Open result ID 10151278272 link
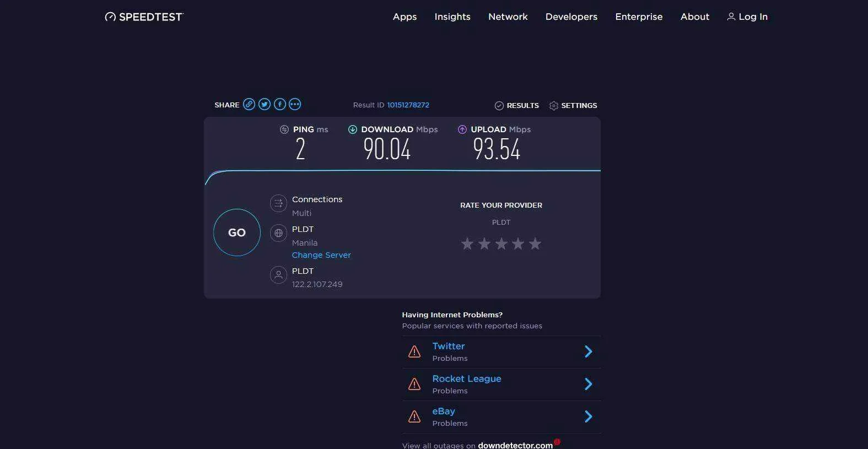868x449 pixels. 408,105
